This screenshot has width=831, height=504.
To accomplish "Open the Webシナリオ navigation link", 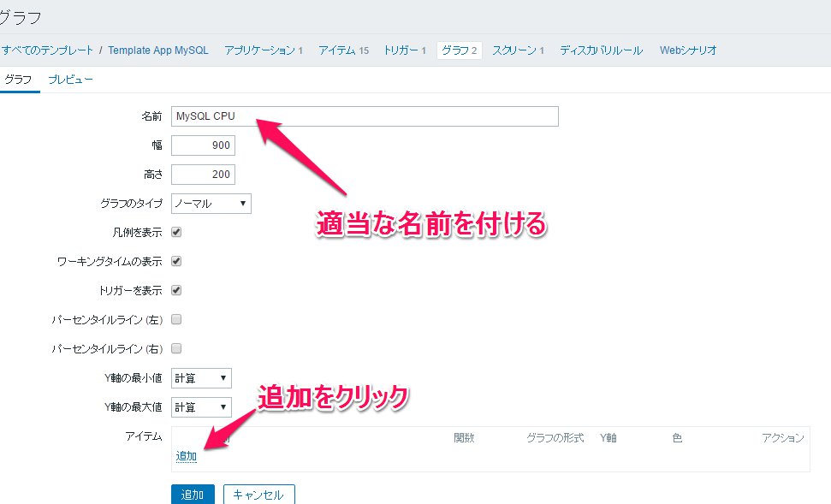I will pyautogui.click(x=688, y=50).
